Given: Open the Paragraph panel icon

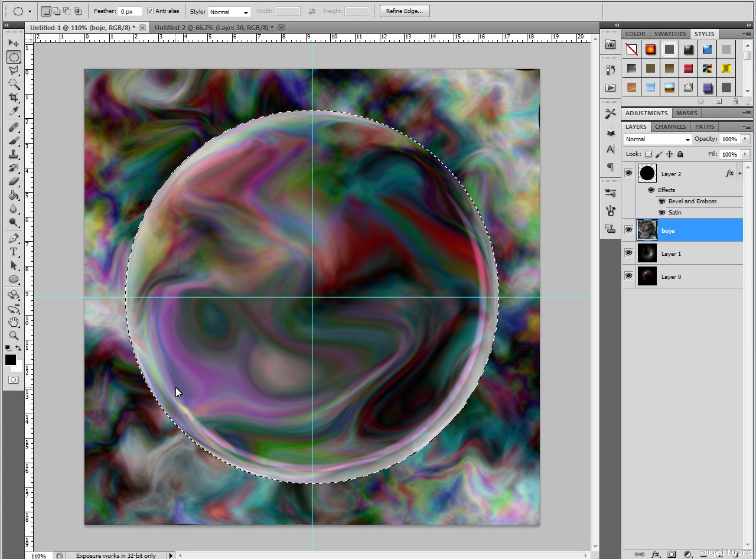Looking at the screenshot, I should point(610,167).
